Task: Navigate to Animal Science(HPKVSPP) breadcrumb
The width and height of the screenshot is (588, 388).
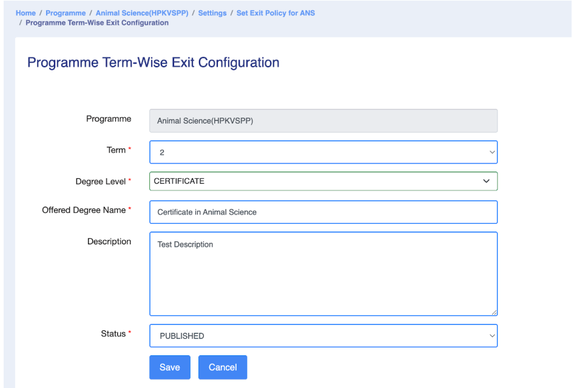Action: pos(142,13)
